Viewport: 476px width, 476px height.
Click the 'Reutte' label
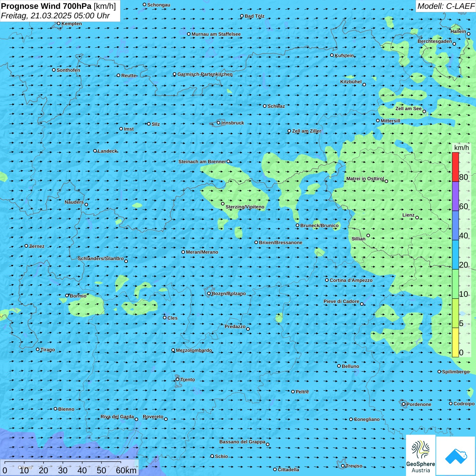point(129,75)
